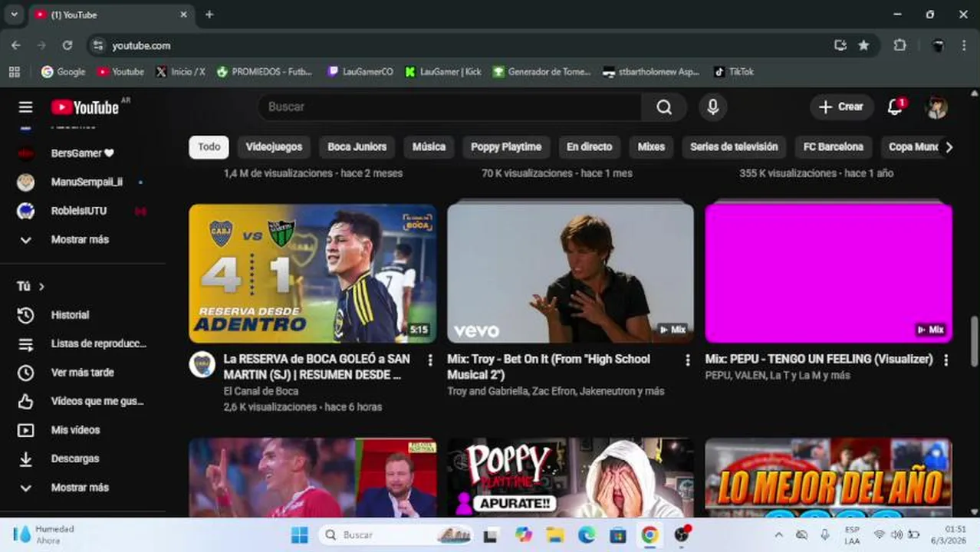Image resolution: width=980 pixels, height=552 pixels.
Task: Show hidden system tray icons
Action: pos(778,535)
